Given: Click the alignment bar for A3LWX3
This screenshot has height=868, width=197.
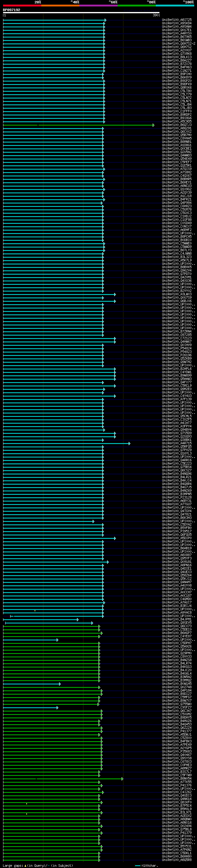Looking at the screenshot, I should coord(59,294).
